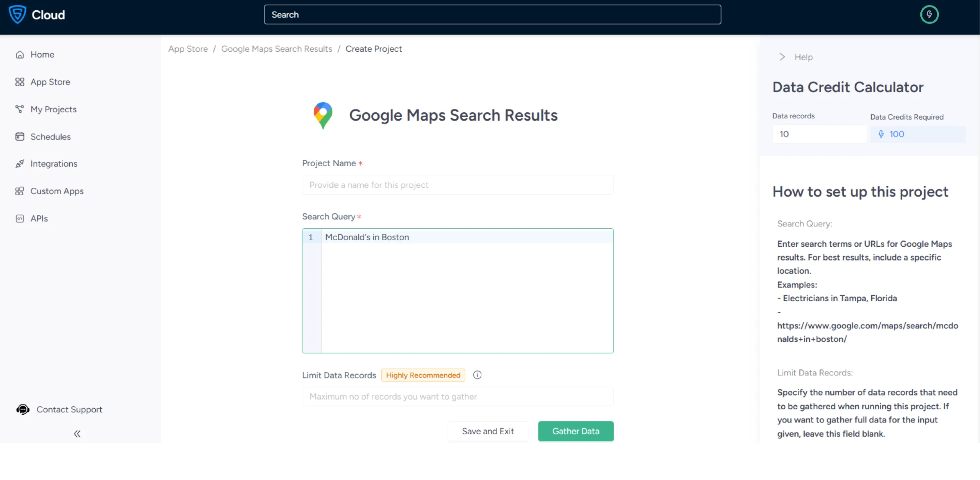Click the My Projects nodes icon

20,109
